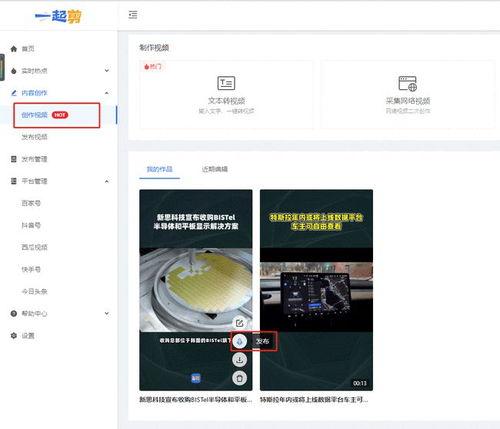Expand the 帮助中心 sidebar section chevron
This screenshot has width=500, height=429.
(x=107, y=313)
